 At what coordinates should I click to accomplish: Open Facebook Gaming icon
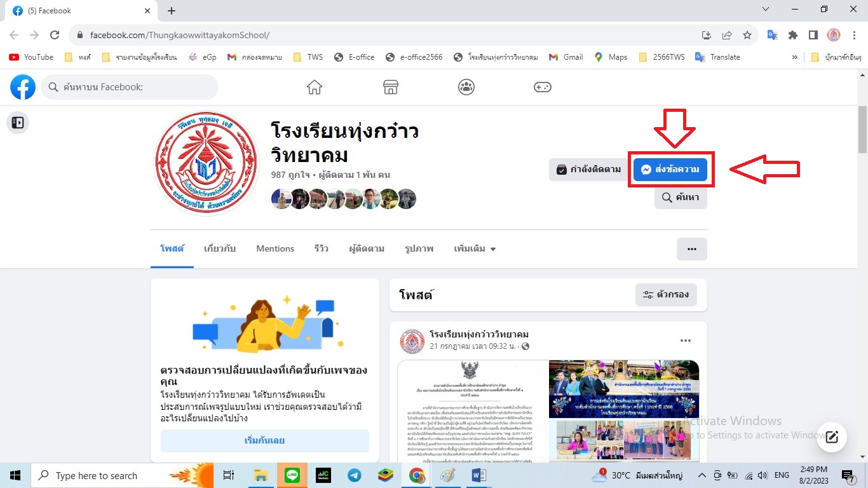pyautogui.click(x=542, y=87)
